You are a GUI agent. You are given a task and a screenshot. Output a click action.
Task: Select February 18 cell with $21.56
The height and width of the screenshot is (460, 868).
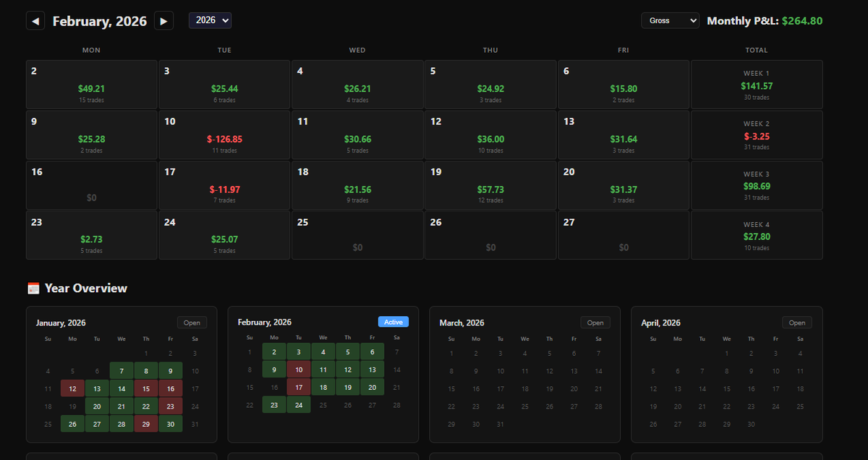357,185
